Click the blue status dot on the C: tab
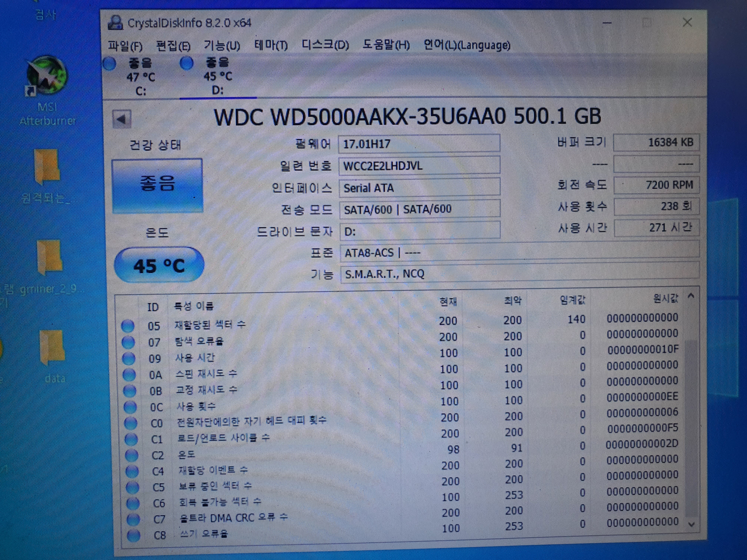747x560 pixels. [x=109, y=64]
